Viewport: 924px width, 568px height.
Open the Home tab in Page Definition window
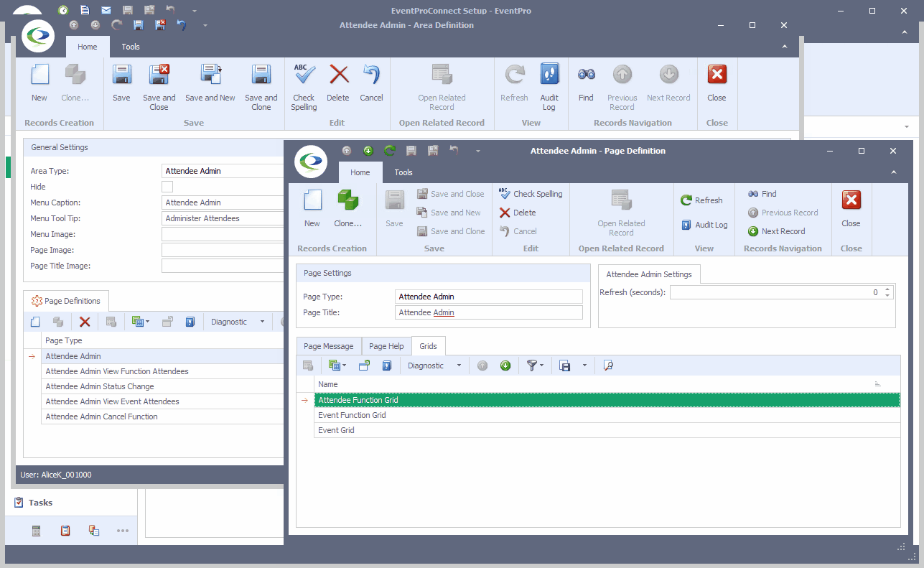(x=360, y=172)
